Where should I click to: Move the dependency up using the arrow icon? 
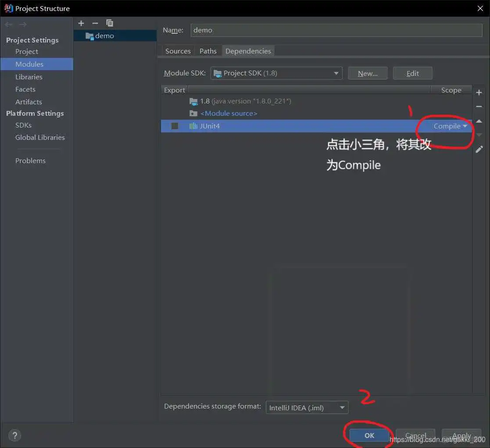(479, 121)
